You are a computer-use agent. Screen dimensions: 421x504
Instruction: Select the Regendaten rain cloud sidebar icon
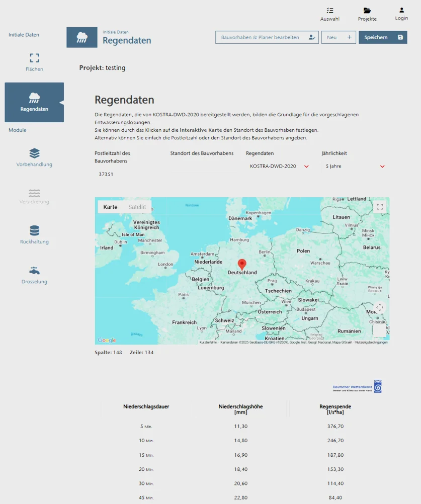(34, 98)
